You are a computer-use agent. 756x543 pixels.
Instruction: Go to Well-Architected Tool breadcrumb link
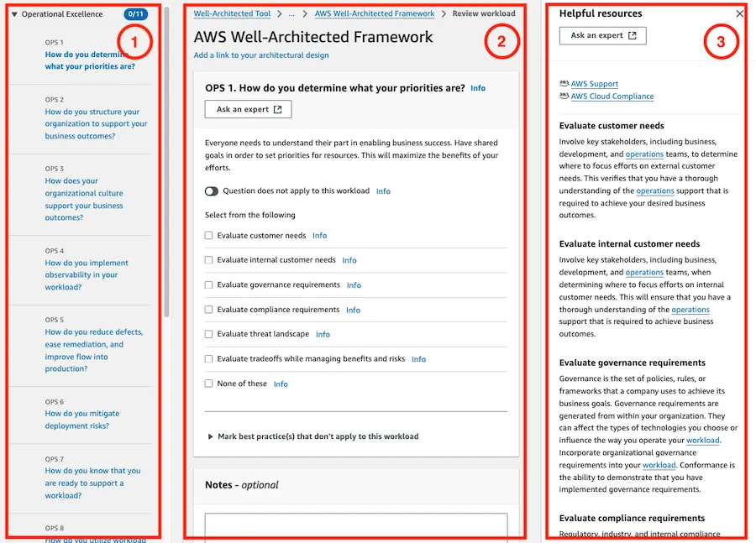click(232, 13)
